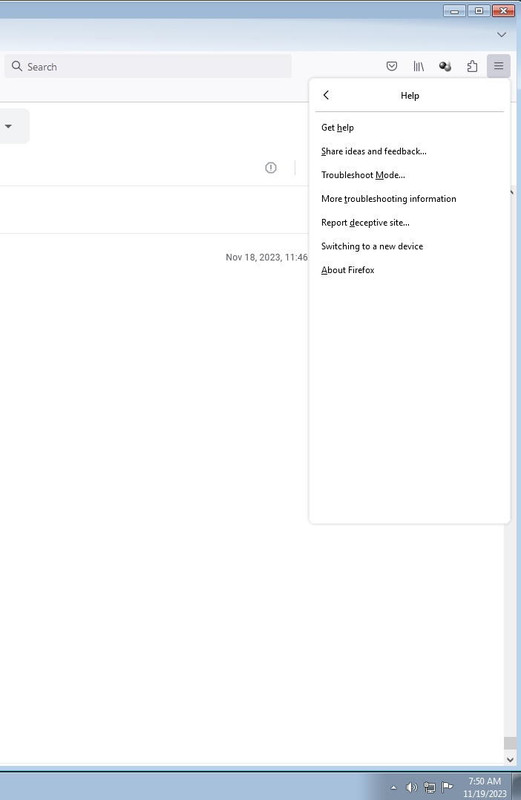
Task: Click the Nov 18, 2023 timestamp
Action: (266, 257)
